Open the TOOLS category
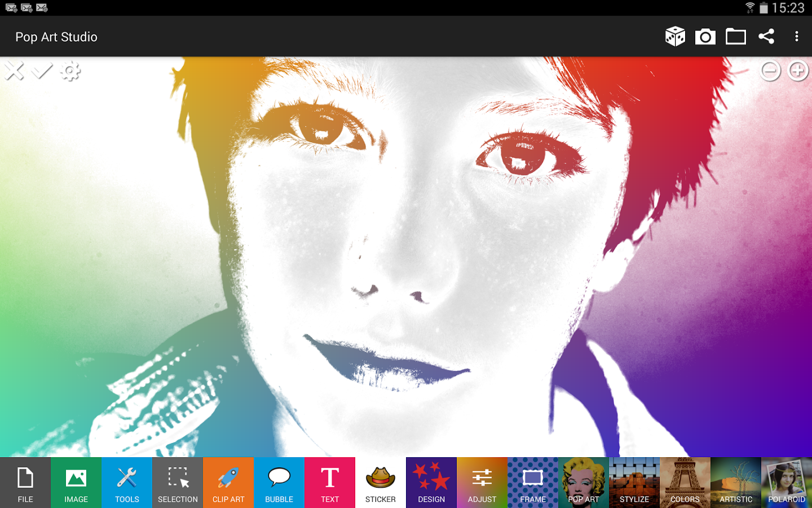The width and height of the screenshot is (812, 508). click(x=127, y=483)
